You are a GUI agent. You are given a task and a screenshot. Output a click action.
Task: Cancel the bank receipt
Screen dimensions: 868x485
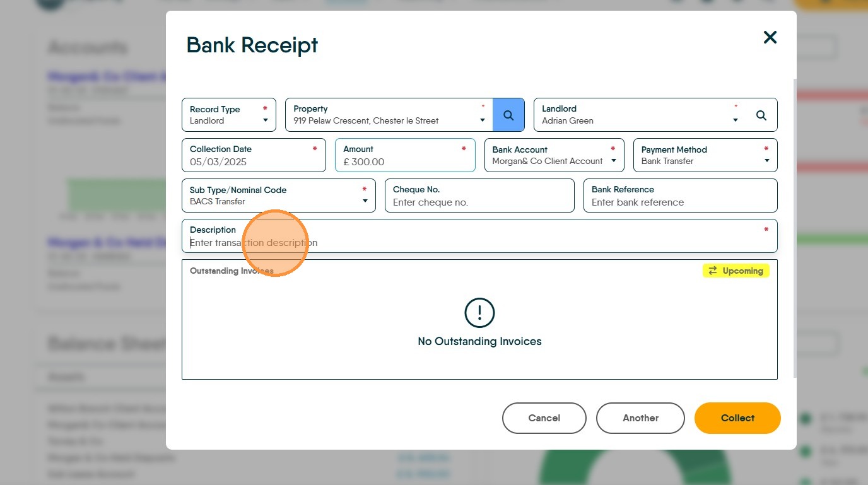544,418
